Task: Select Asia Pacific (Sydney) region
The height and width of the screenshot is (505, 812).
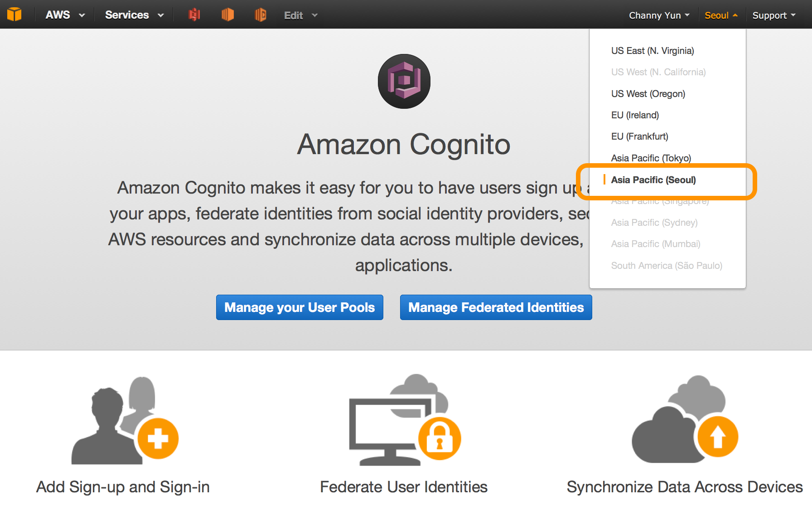Action: click(x=654, y=223)
